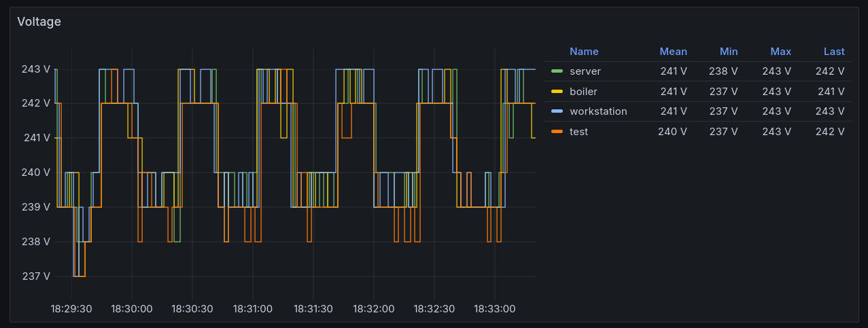Screen dimensions: 868x328
Task: Sort legend by the Mean column
Action: point(673,52)
